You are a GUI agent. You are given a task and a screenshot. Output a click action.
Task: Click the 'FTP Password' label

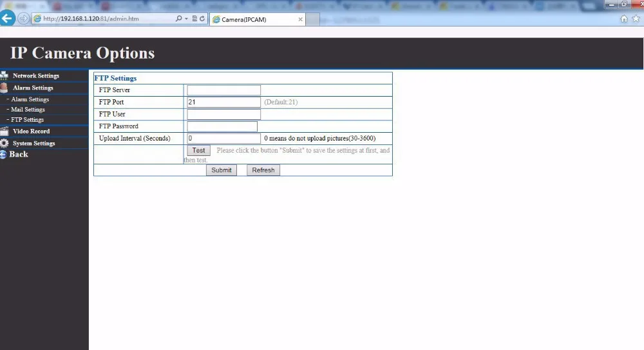click(118, 126)
